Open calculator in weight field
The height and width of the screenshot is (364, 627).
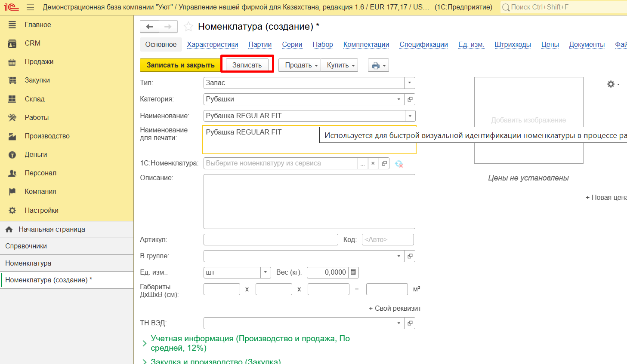coord(353,272)
